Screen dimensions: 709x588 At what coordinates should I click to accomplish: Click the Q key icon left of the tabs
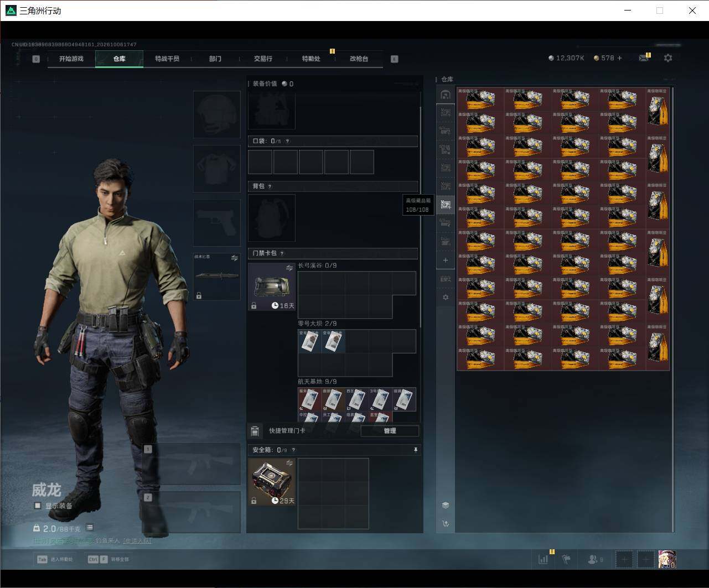pos(36,59)
